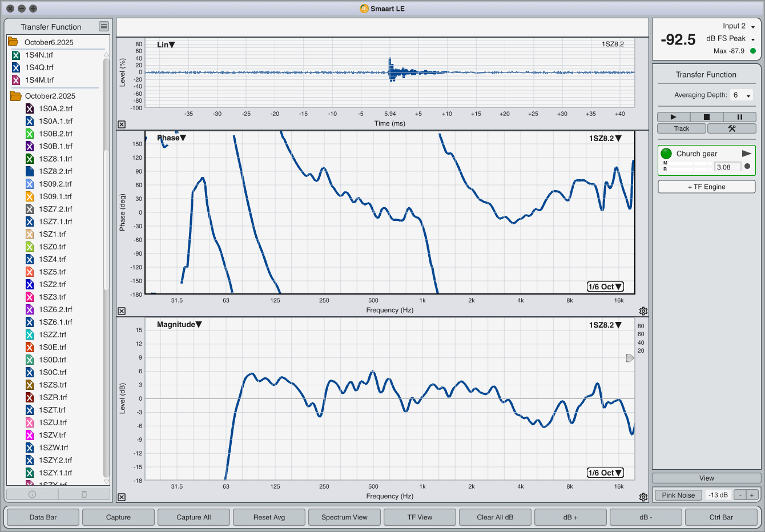Pause the transfer function measurement

pyautogui.click(x=739, y=117)
